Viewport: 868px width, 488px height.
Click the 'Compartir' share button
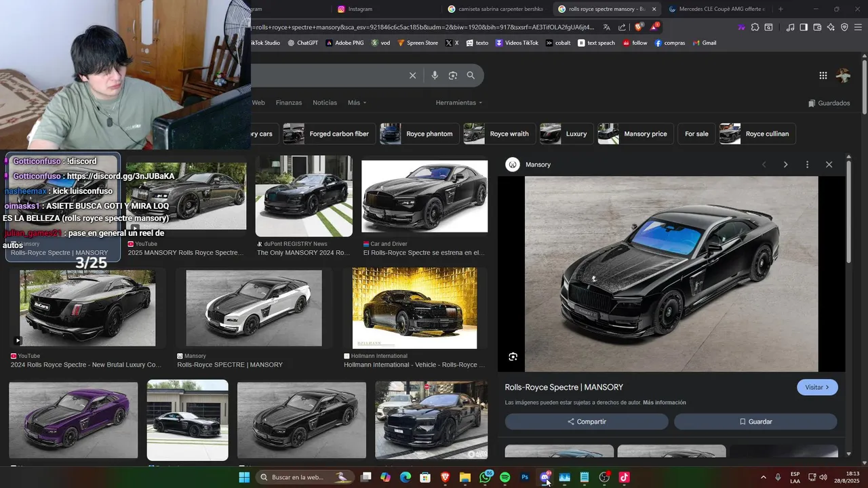point(587,422)
